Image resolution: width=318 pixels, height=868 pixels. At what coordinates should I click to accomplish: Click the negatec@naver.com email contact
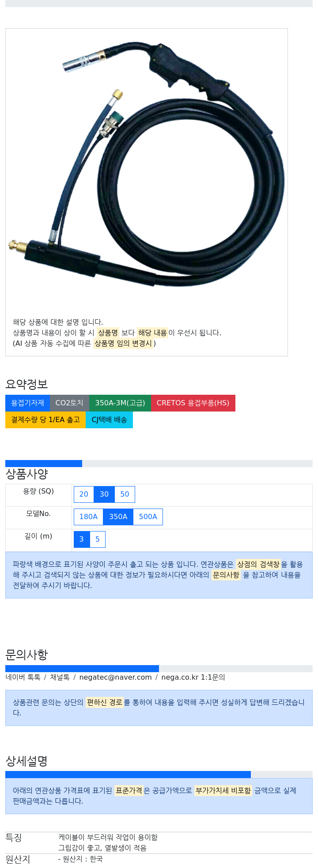(x=115, y=677)
